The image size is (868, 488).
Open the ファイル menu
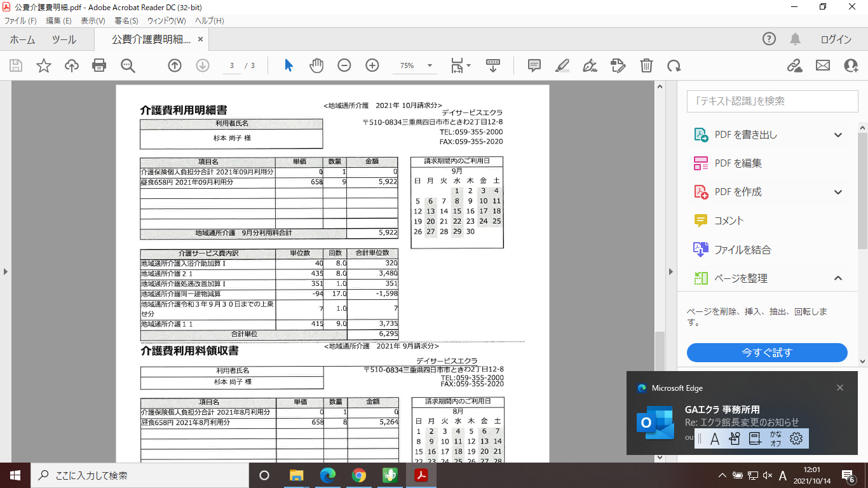pos(20,20)
